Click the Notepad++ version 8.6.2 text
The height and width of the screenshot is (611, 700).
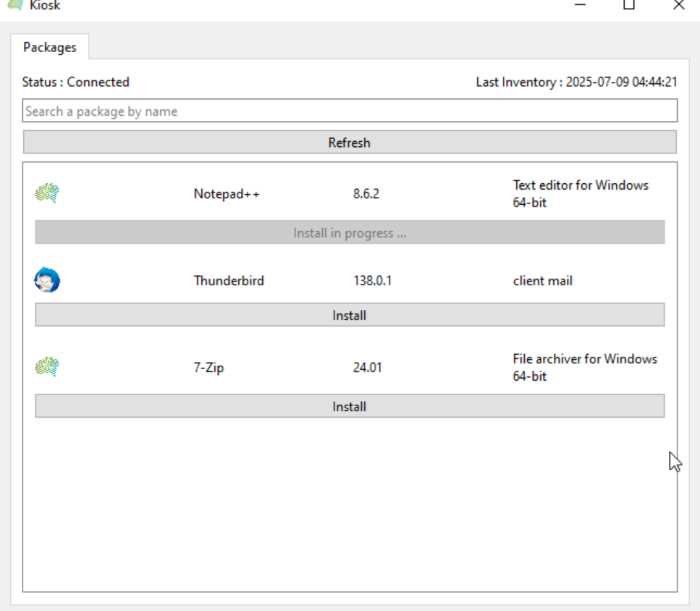tap(366, 194)
